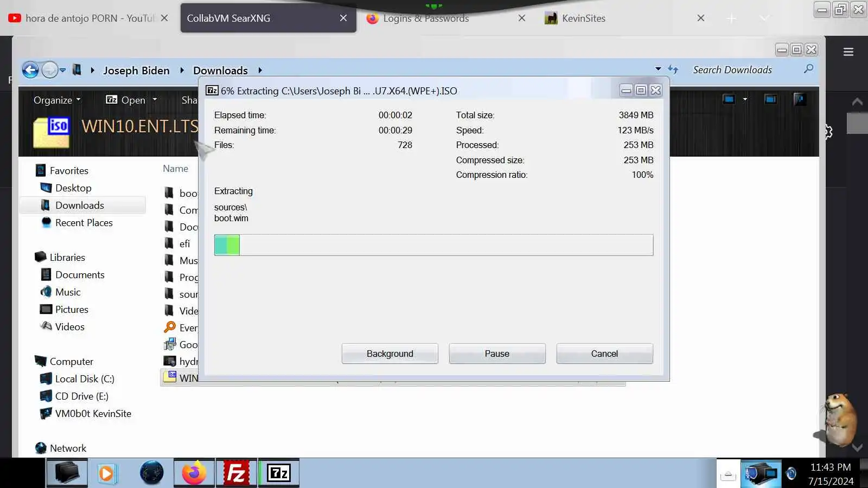
Task: Open the list all tabs dropdown
Action: 764,18
